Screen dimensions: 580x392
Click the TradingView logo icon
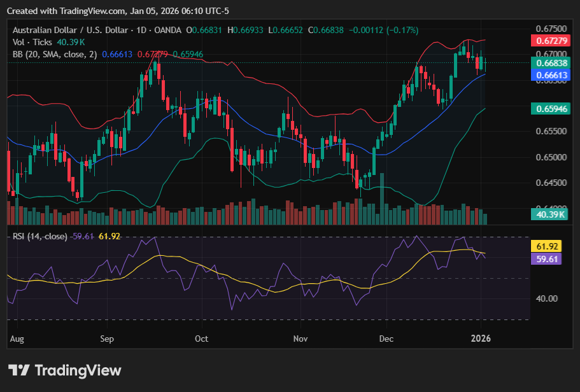point(18,370)
